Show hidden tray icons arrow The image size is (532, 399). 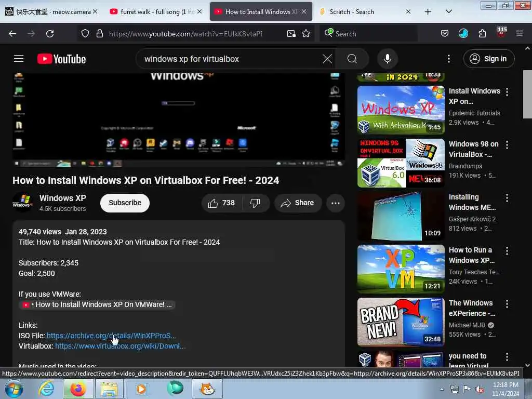pyautogui.click(x=442, y=389)
